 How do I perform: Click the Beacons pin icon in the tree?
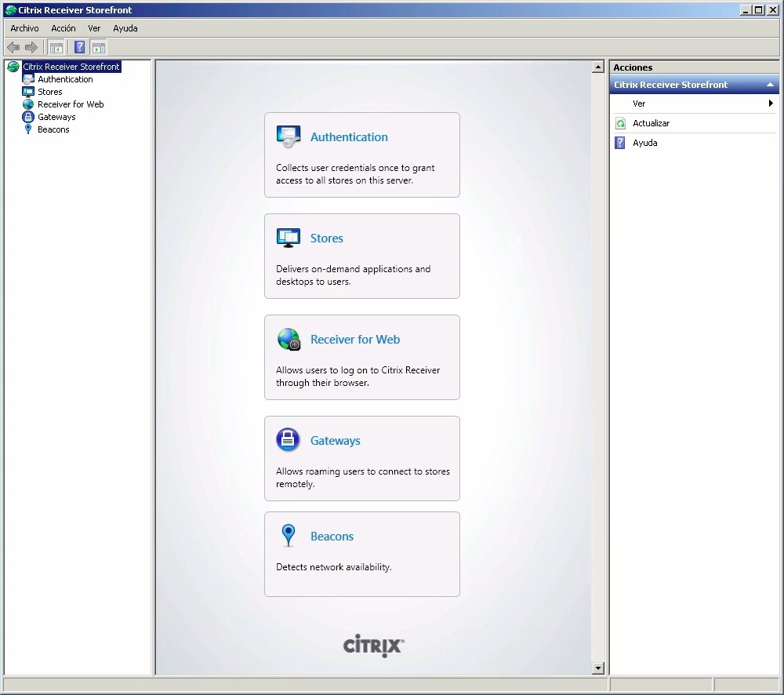point(28,129)
